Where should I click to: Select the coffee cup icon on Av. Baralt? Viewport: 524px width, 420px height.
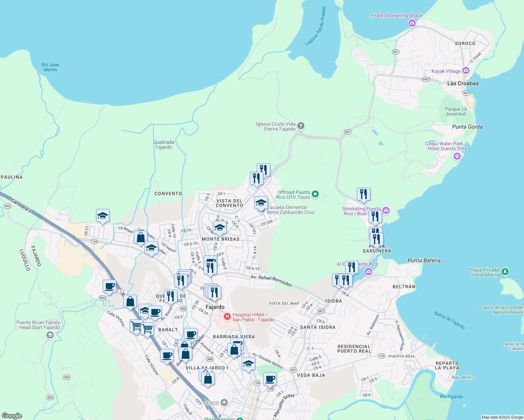pos(155,313)
